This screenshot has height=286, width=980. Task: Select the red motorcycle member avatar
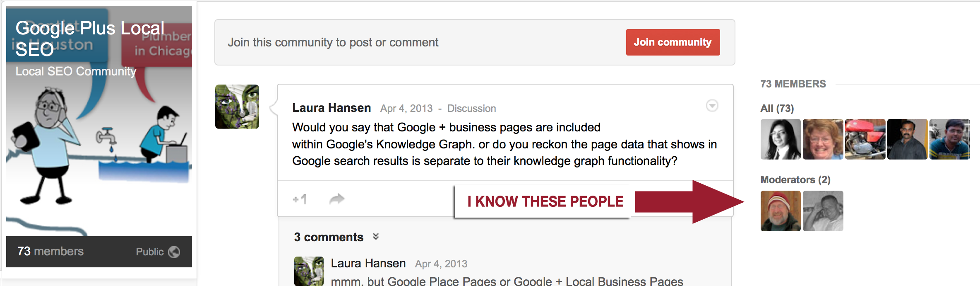pyautogui.click(x=865, y=139)
